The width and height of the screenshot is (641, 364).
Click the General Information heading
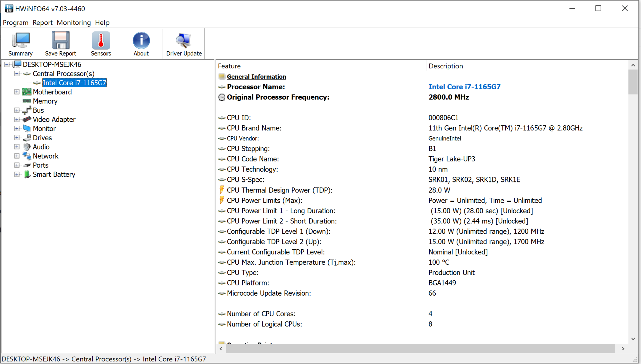tap(256, 77)
